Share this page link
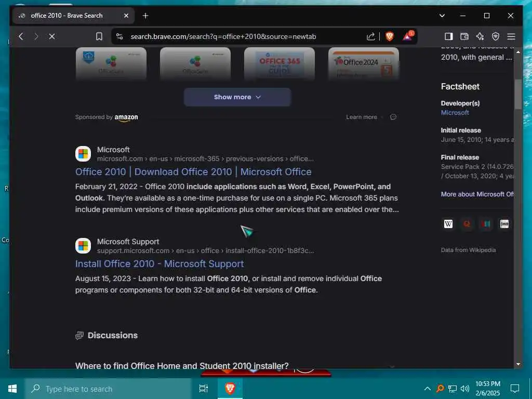 click(370, 36)
